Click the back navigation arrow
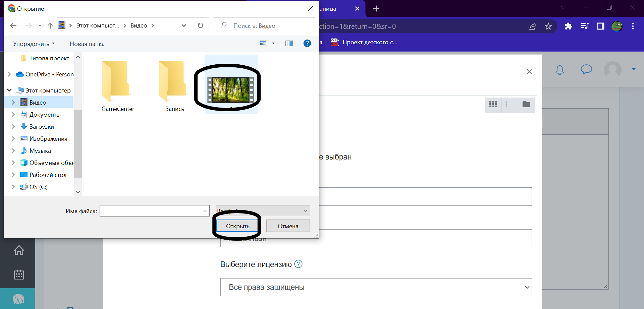Viewport: 644px width, 309px height. point(13,26)
